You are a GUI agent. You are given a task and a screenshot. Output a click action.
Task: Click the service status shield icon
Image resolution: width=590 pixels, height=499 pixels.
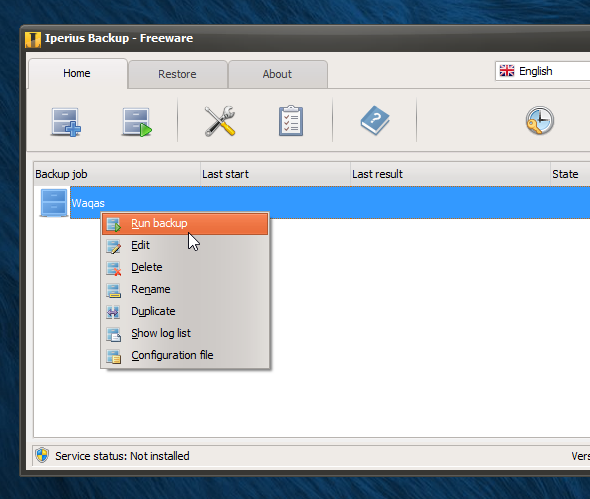coord(42,455)
